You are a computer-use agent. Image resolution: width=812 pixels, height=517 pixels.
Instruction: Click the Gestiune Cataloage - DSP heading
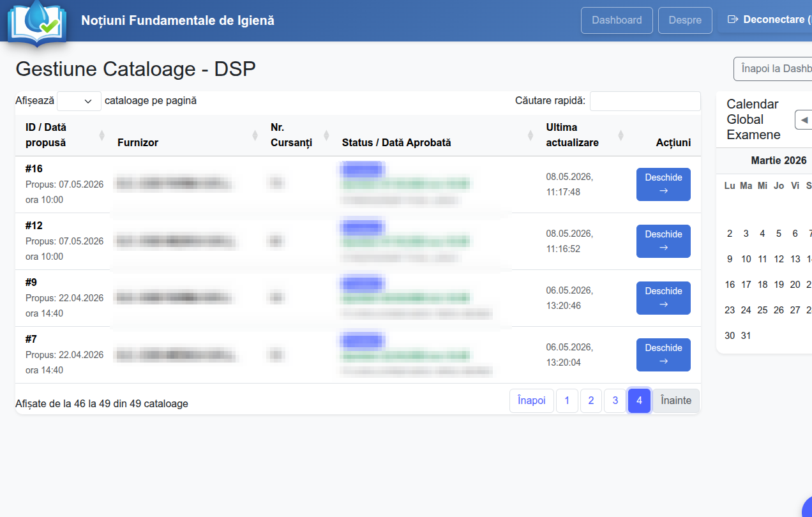point(135,69)
